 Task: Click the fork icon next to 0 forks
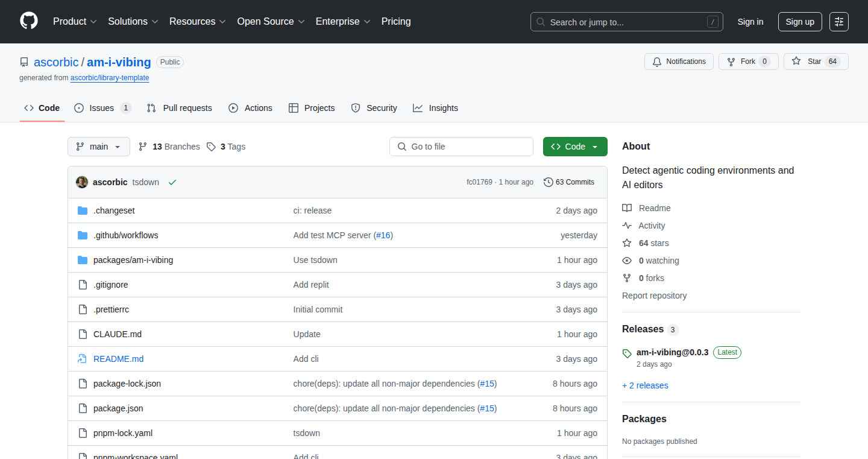627,278
